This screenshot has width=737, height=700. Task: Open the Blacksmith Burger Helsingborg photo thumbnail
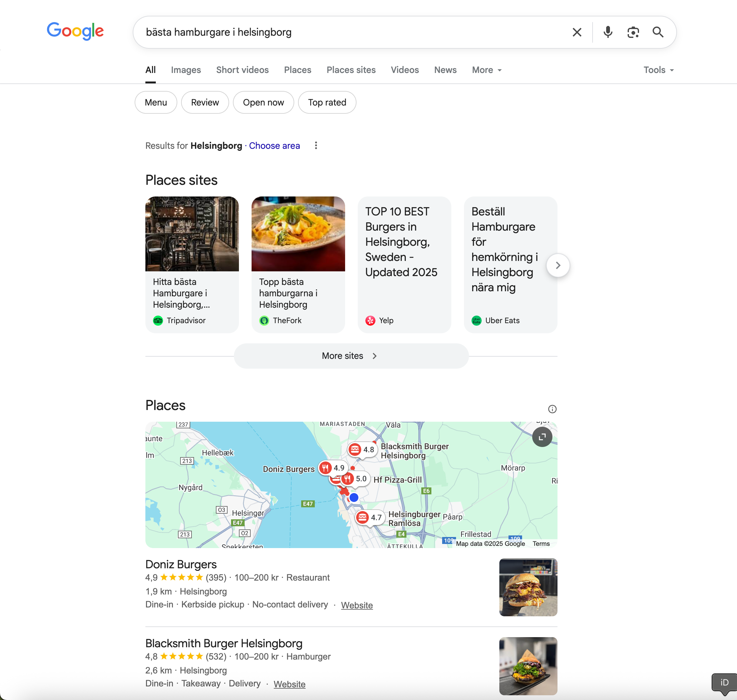click(528, 666)
